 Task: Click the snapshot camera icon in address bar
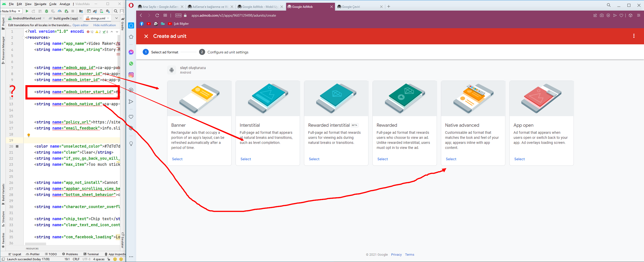coord(601,15)
